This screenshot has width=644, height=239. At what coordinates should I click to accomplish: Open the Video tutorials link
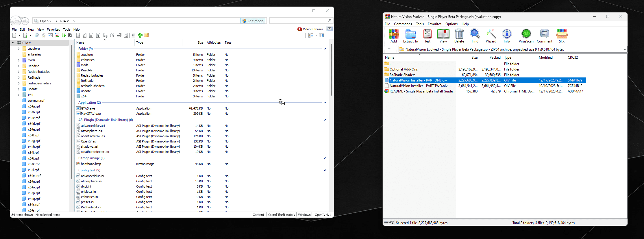click(x=310, y=29)
